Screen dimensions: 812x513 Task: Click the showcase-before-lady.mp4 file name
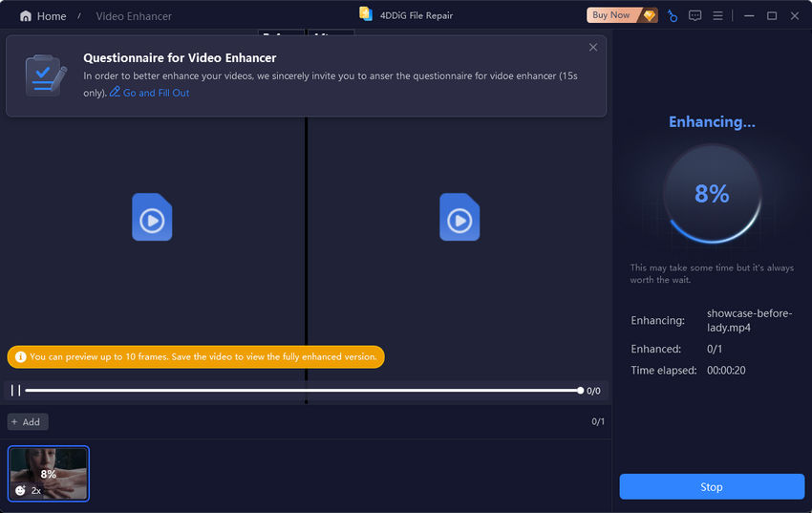pyautogui.click(x=749, y=320)
